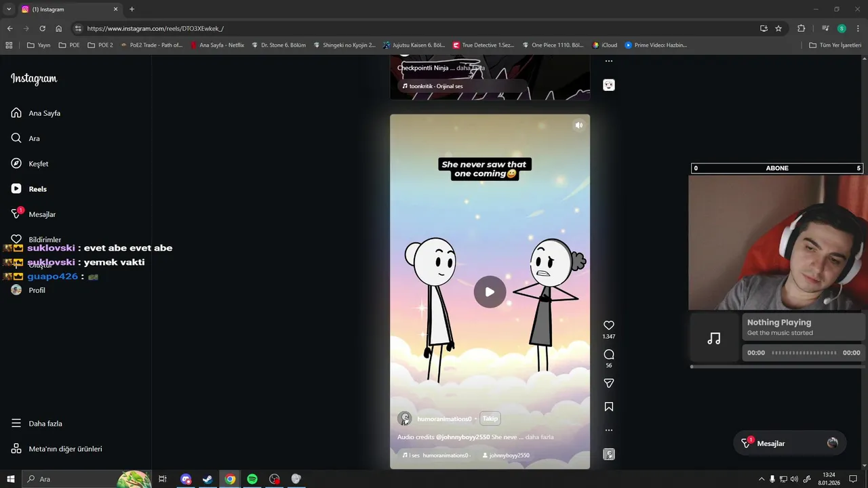Open Reels from the sidebar
Viewport: 868px width, 488px height.
pyautogui.click(x=29, y=189)
